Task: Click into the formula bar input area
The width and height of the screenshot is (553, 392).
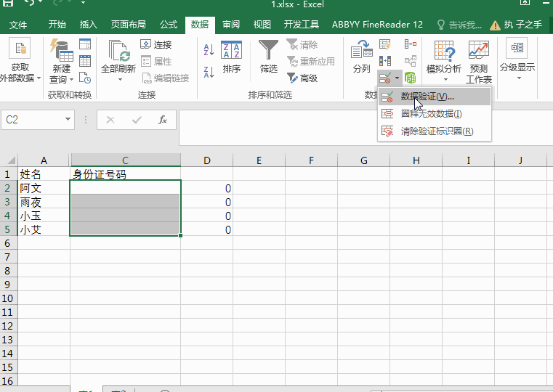Action: [x=366, y=128]
